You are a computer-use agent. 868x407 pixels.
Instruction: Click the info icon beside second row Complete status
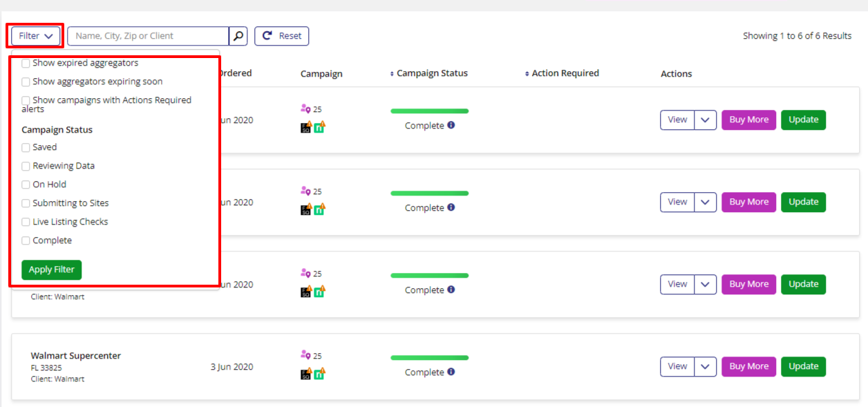click(451, 208)
